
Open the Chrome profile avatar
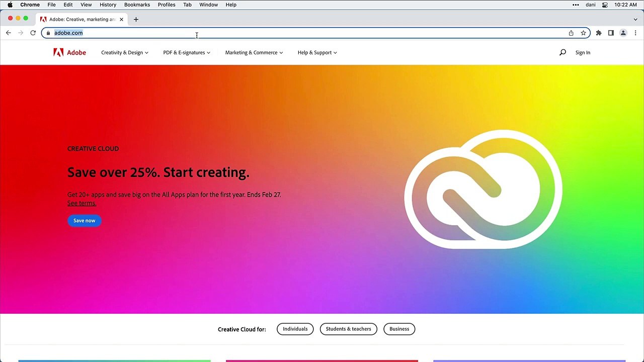click(x=623, y=33)
